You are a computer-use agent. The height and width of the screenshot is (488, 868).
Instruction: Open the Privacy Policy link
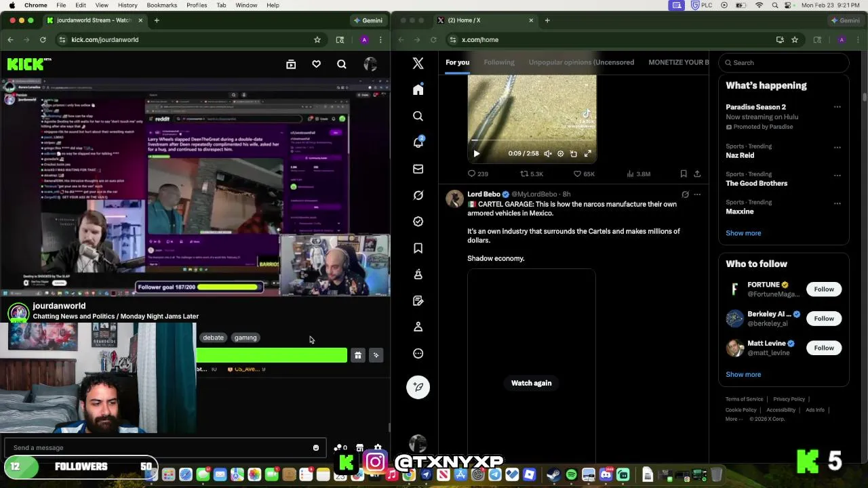(789, 399)
